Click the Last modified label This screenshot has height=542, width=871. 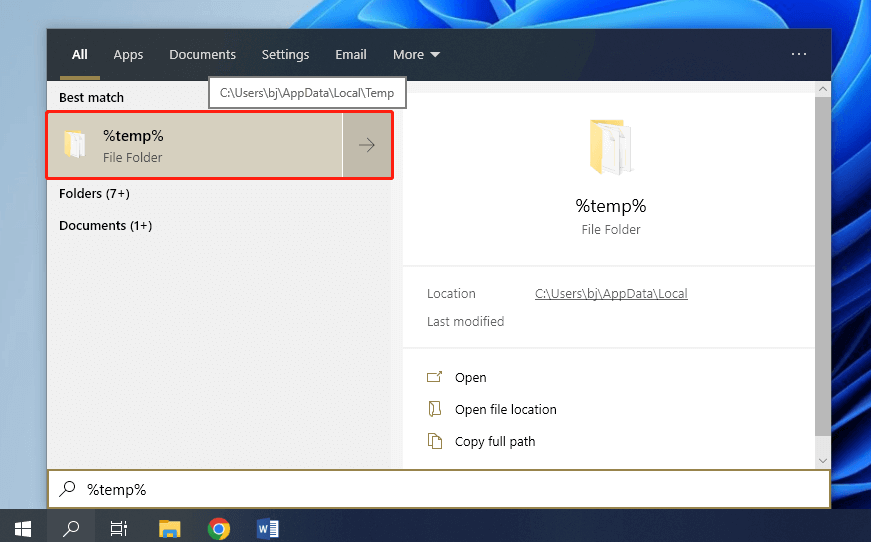[465, 322]
